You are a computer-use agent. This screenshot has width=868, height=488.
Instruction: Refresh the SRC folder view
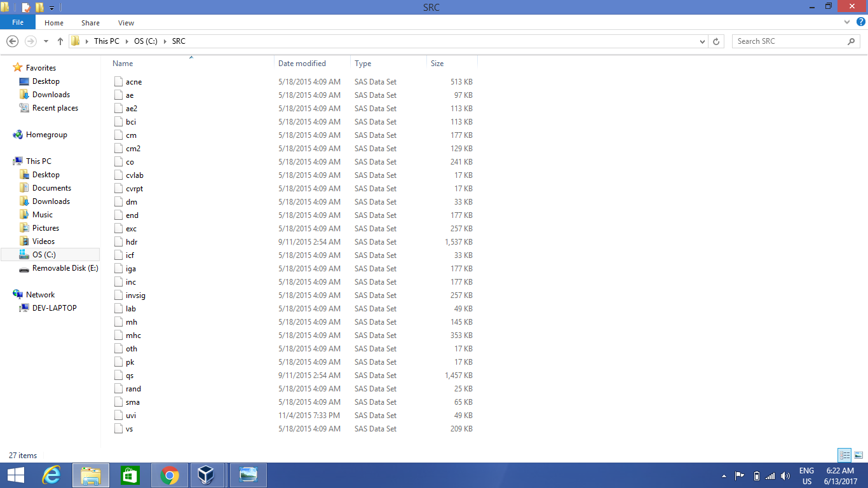[x=716, y=41]
